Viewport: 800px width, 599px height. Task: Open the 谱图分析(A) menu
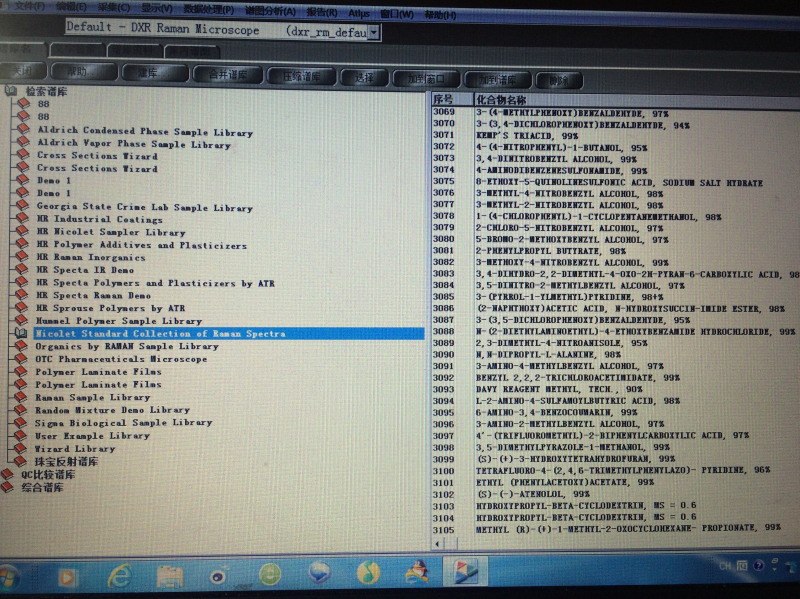pos(270,11)
